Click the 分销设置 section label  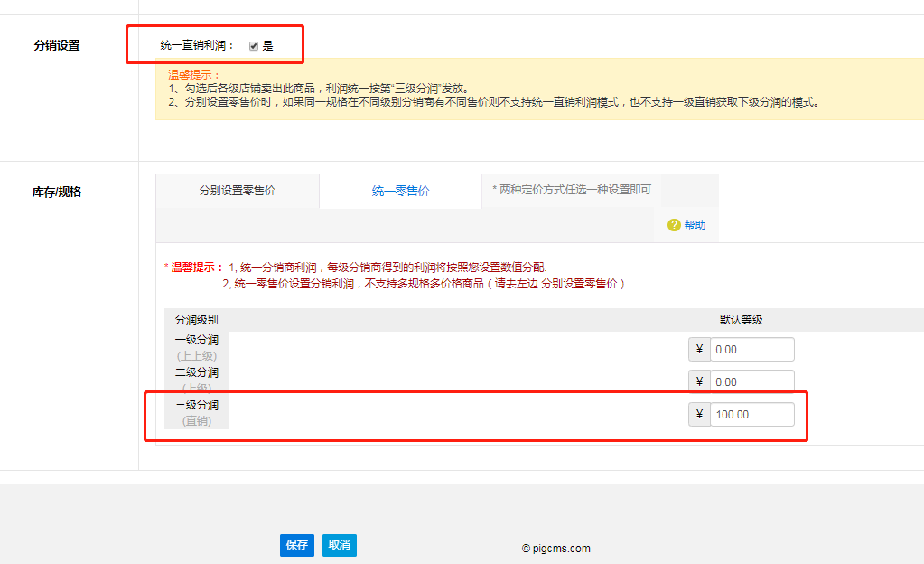57,45
